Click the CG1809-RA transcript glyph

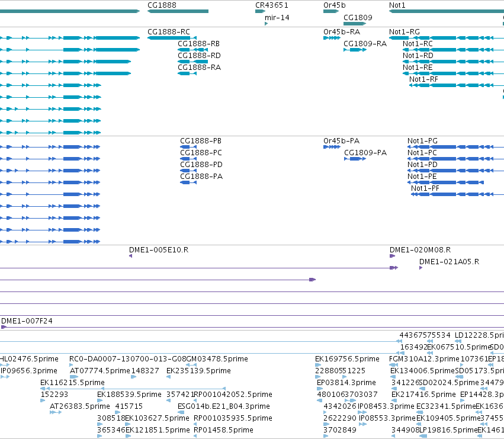point(355,50)
